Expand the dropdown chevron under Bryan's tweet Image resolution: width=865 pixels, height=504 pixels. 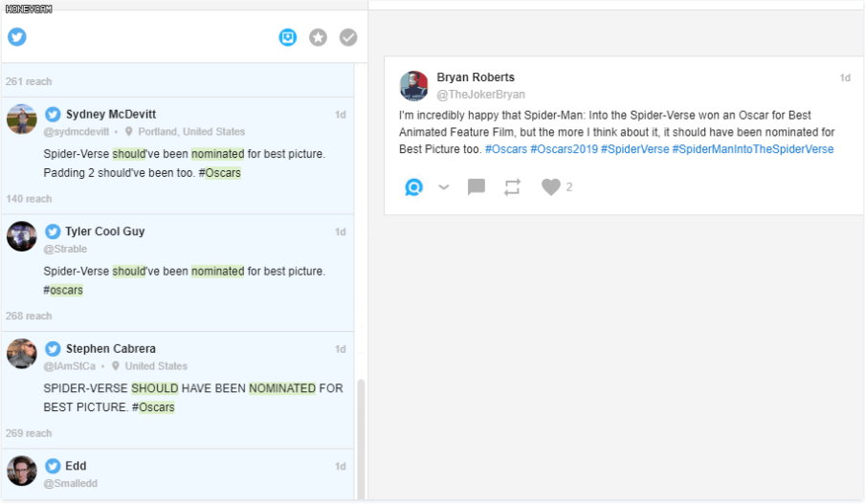pos(444,187)
